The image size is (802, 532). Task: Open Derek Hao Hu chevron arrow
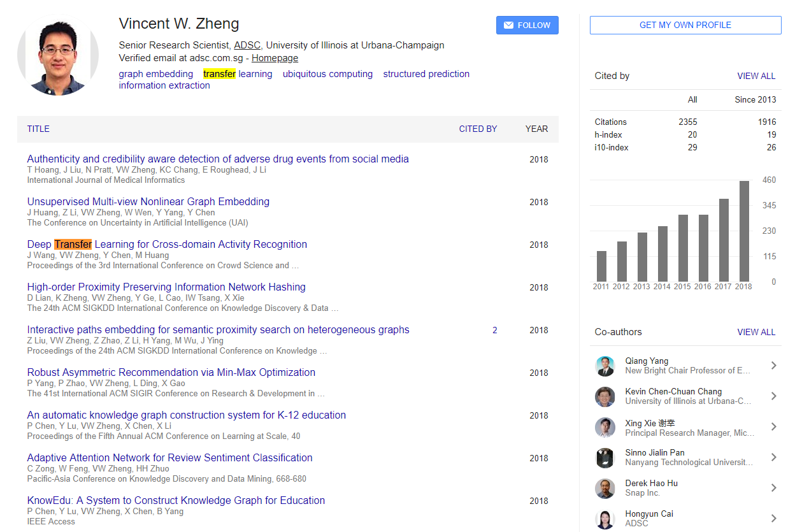(x=773, y=488)
